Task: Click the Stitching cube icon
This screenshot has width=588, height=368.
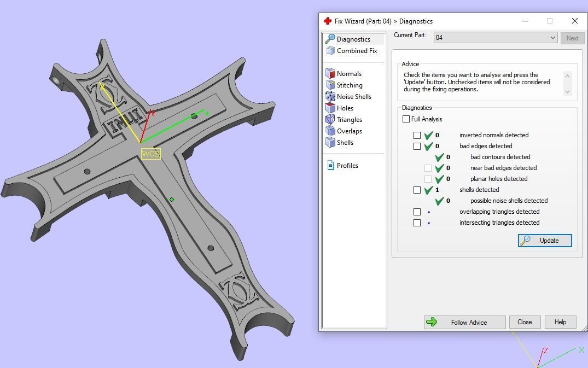Action: point(330,85)
